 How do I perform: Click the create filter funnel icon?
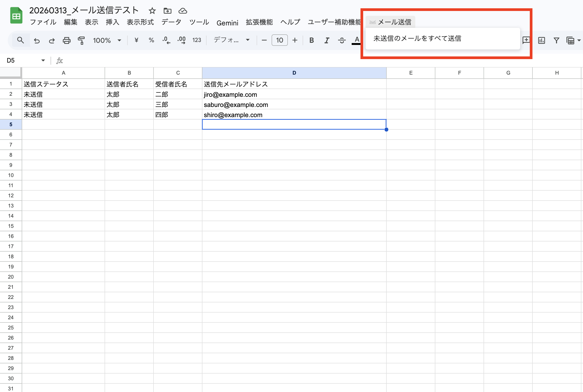[556, 40]
